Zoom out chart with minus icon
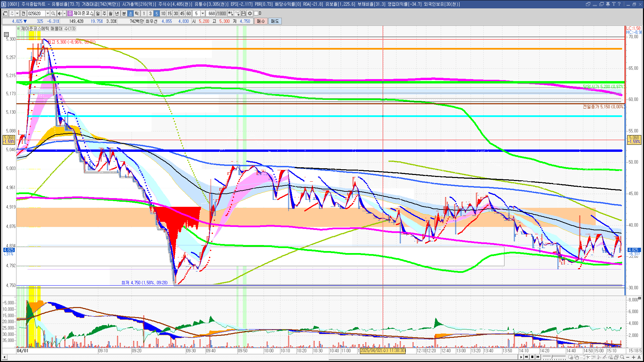Viewport: 644px width, 362px height. (628, 357)
